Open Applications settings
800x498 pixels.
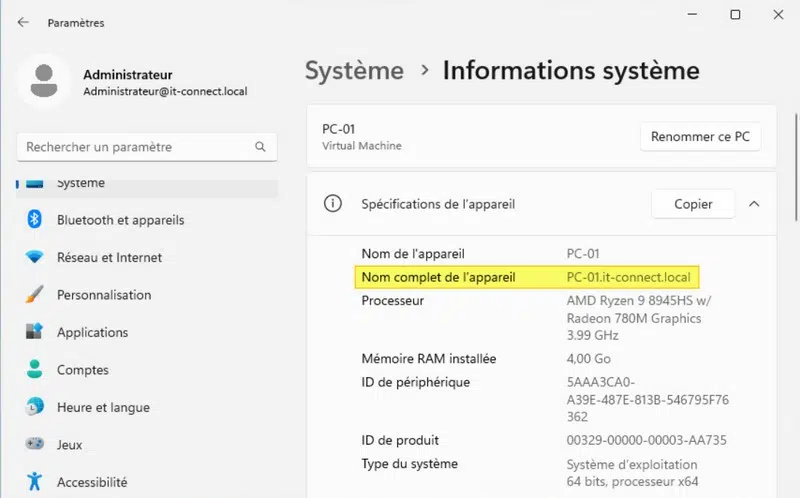click(x=147, y=332)
